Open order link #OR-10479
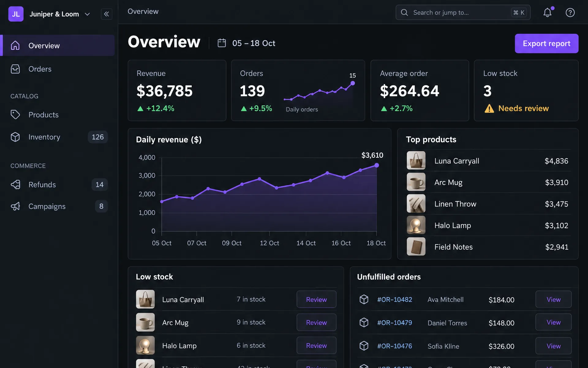Viewport: 588px width, 368px height. pyautogui.click(x=394, y=323)
